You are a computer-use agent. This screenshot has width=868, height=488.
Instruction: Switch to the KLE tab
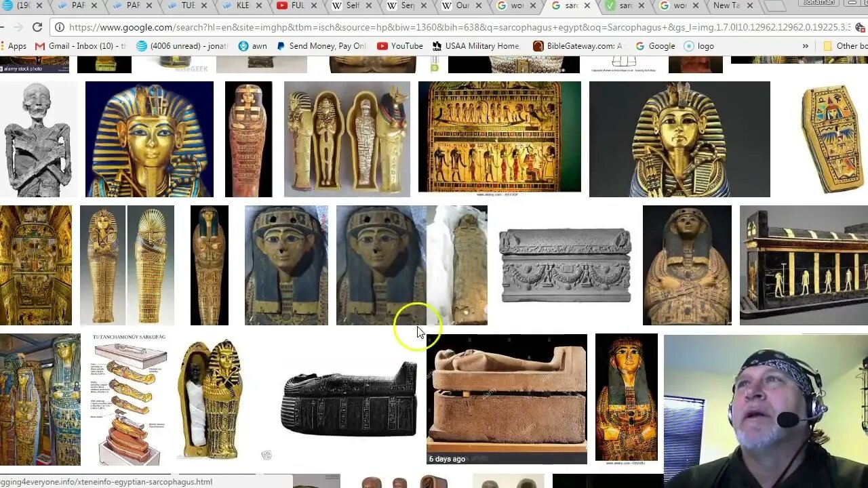click(241, 6)
